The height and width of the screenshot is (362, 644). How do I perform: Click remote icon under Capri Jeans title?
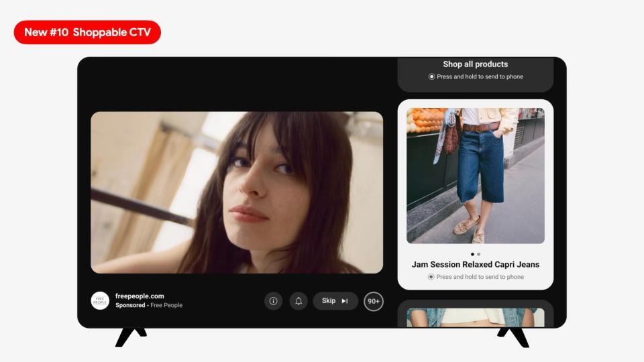click(431, 277)
